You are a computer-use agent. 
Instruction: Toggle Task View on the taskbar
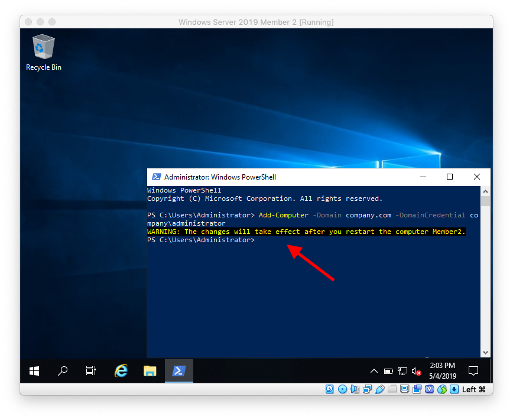coord(90,371)
